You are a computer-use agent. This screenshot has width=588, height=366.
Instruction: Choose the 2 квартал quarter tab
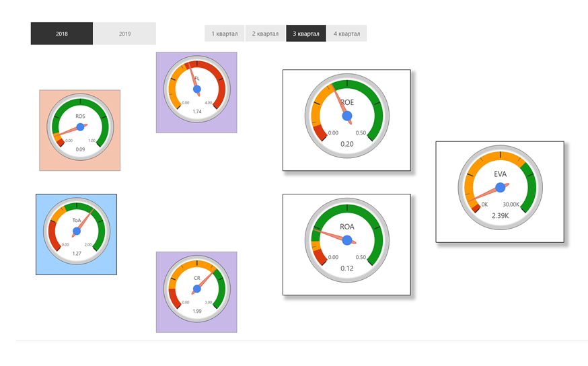[265, 34]
